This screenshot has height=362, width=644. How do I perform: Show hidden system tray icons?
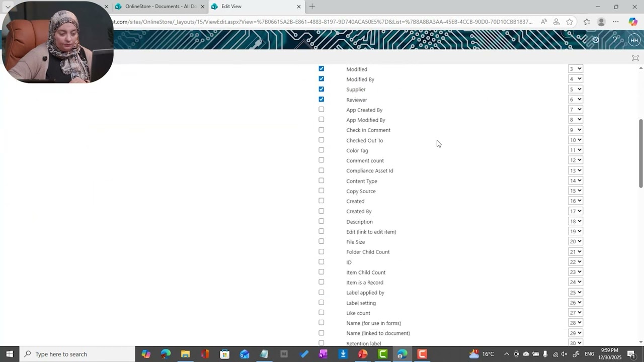(x=507, y=354)
